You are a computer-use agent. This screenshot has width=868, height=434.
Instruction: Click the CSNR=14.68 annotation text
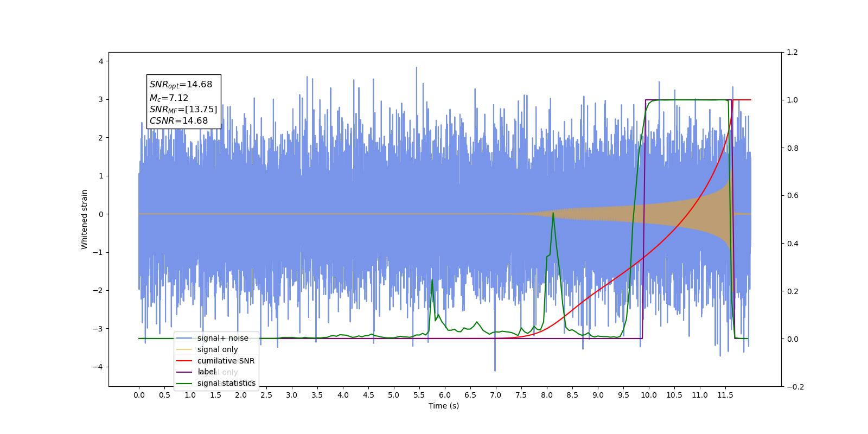click(178, 121)
